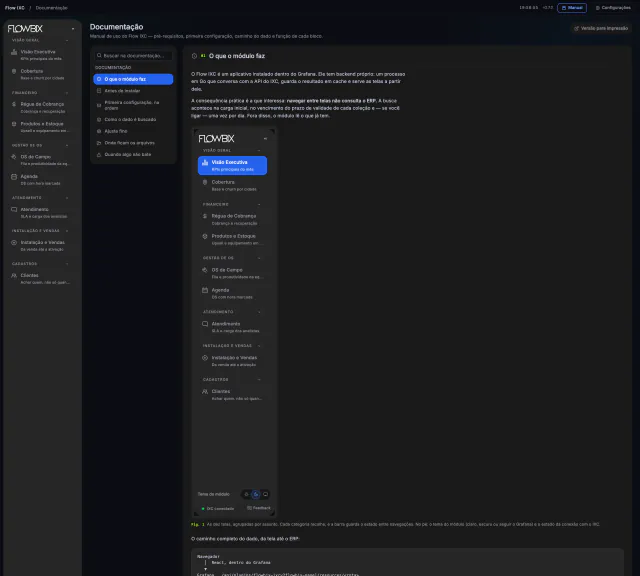
Task: Click the Agenda calendar icon
Action: coord(14,176)
